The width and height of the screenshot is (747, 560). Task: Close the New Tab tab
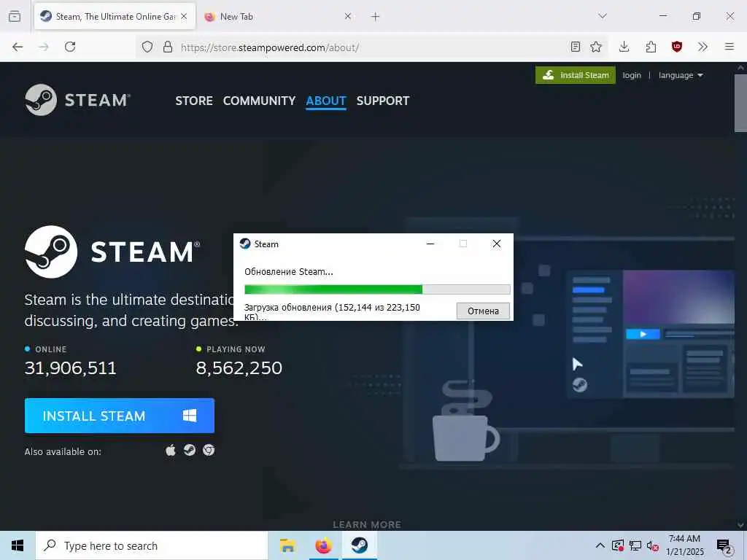(x=348, y=16)
